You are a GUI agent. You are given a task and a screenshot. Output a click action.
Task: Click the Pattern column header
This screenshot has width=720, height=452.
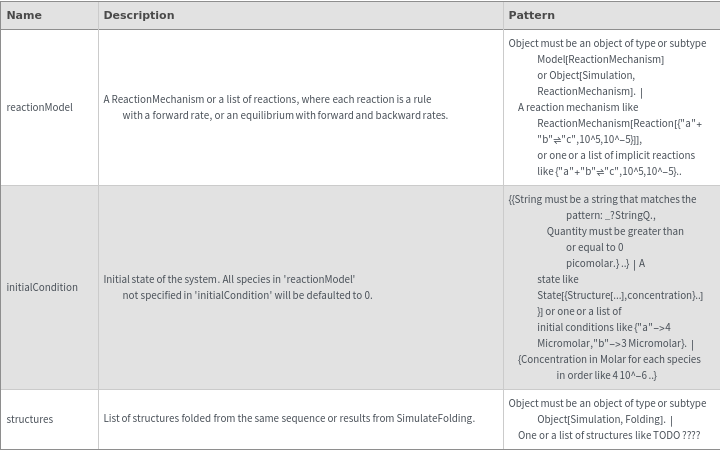tap(531, 15)
